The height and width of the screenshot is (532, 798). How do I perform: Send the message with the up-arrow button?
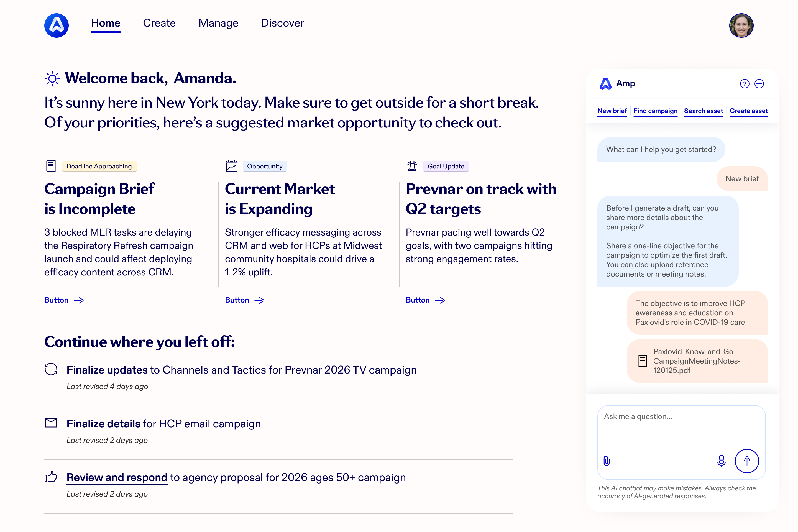747,461
